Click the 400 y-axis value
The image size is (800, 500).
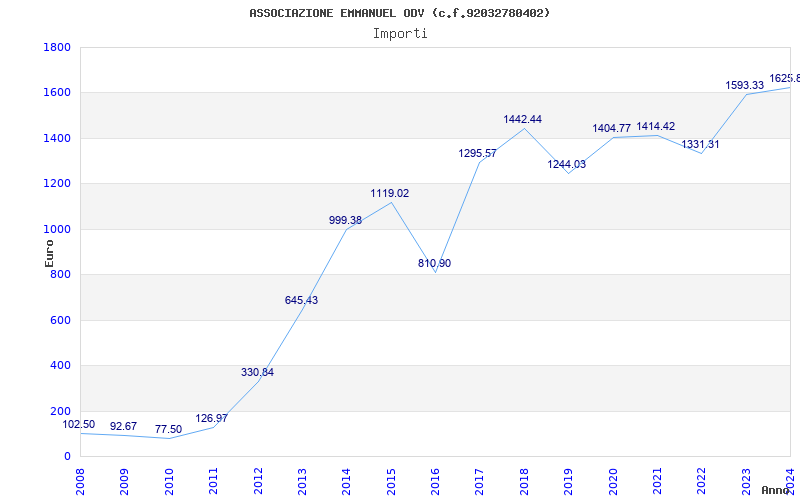60,366
